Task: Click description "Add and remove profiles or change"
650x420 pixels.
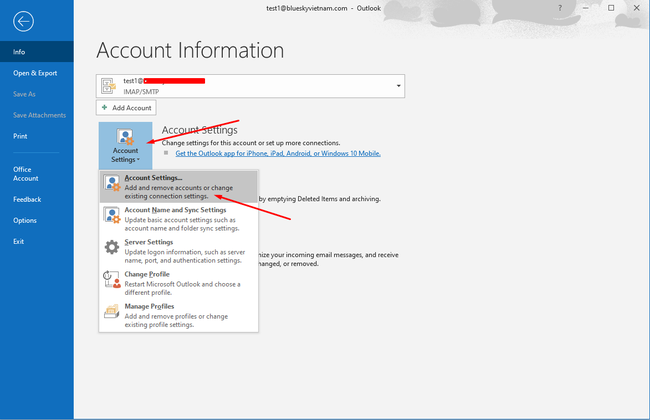Action: point(176,316)
